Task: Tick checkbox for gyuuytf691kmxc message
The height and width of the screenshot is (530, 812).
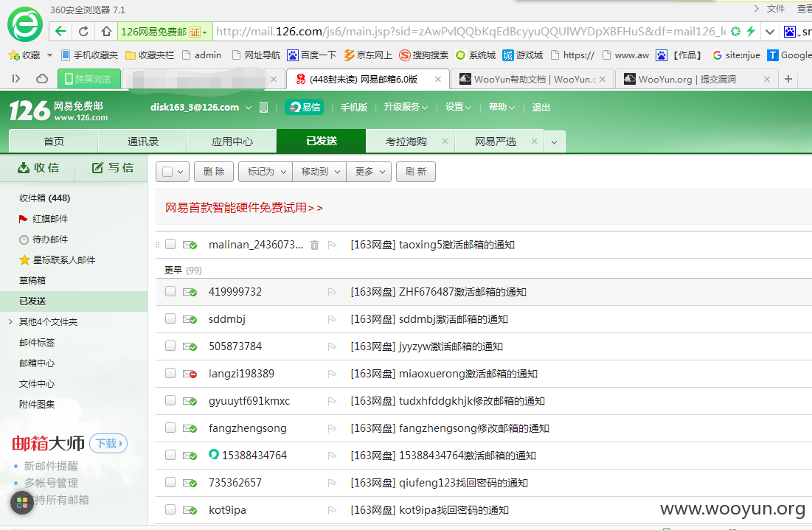Action: click(x=170, y=400)
